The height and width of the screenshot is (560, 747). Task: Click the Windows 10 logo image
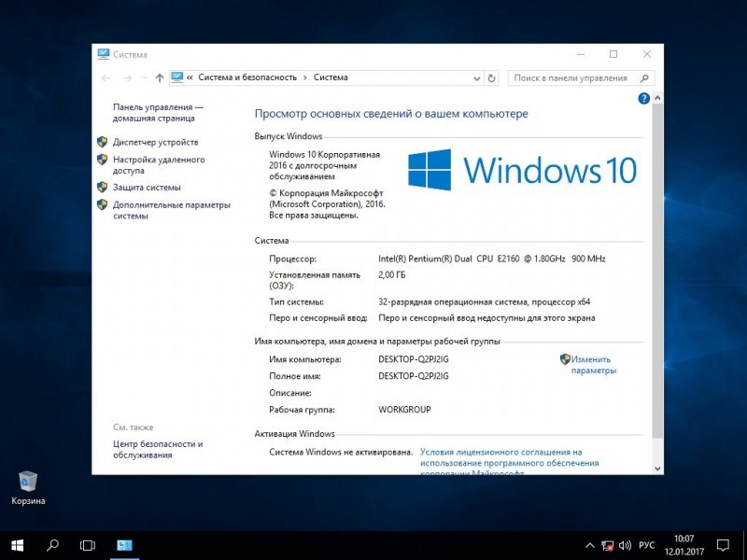(522, 170)
